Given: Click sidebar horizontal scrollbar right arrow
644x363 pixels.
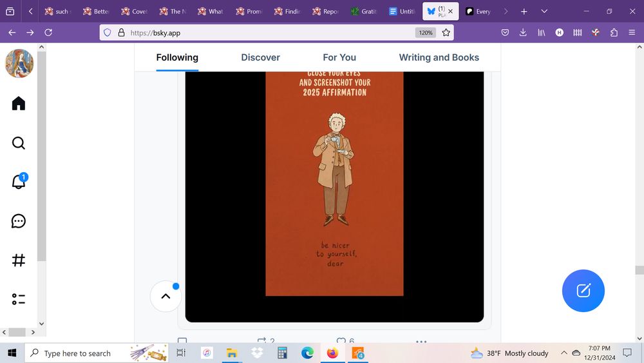Looking at the screenshot, I should [x=33, y=332].
